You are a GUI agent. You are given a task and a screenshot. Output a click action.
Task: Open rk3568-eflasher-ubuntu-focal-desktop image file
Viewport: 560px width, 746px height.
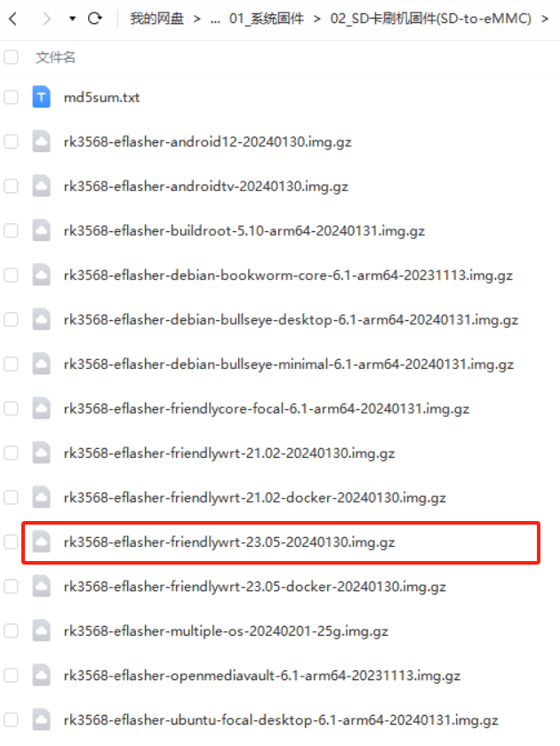pyautogui.click(x=281, y=720)
